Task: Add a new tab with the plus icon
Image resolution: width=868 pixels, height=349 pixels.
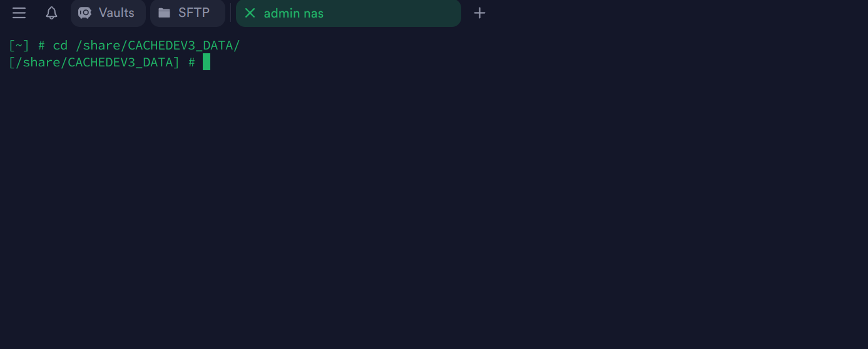Action: tap(479, 13)
